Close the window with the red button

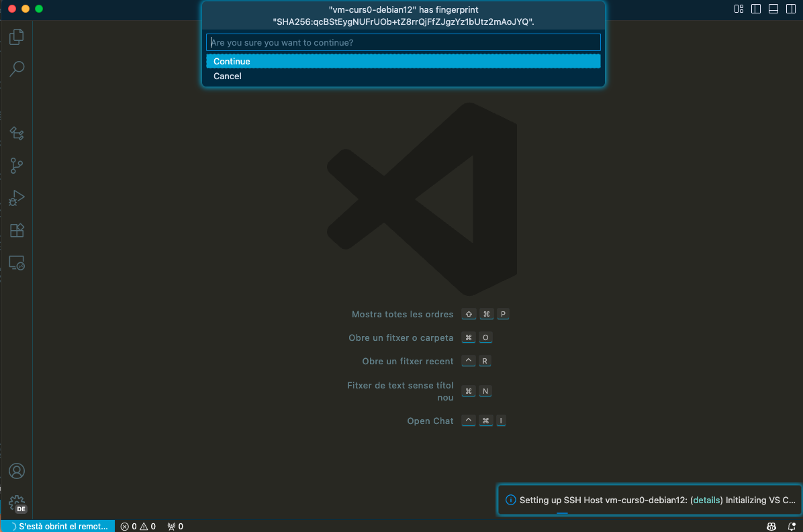(x=12, y=9)
